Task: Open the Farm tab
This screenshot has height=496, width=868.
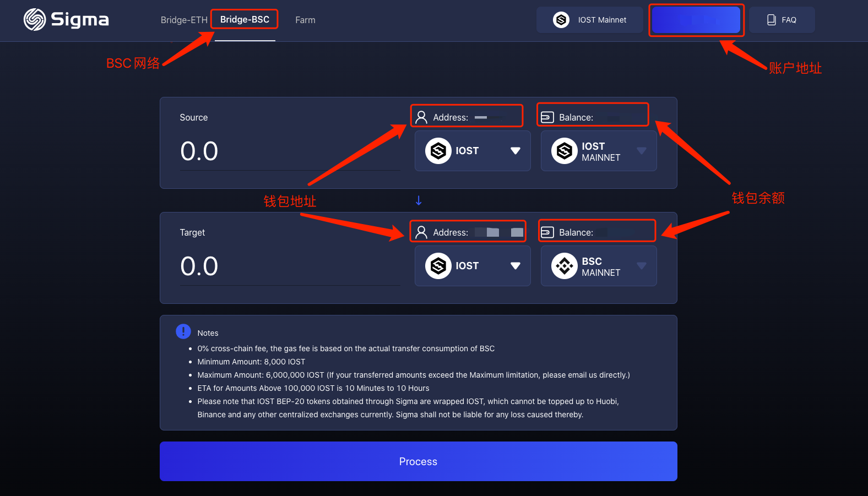Action: click(x=305, y=20)
